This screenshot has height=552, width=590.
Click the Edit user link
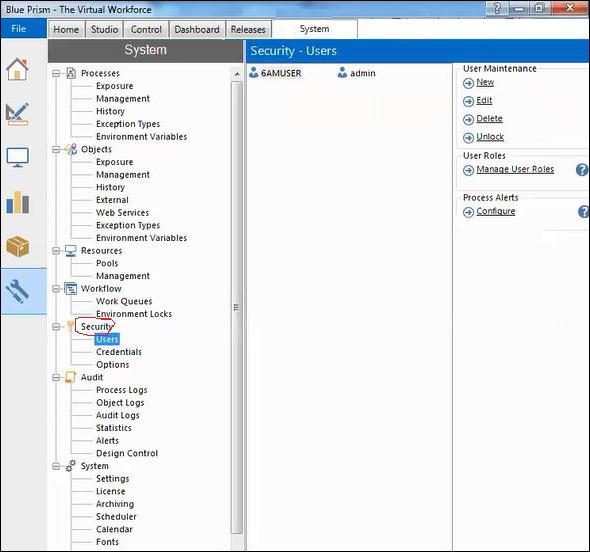(484, 100)
